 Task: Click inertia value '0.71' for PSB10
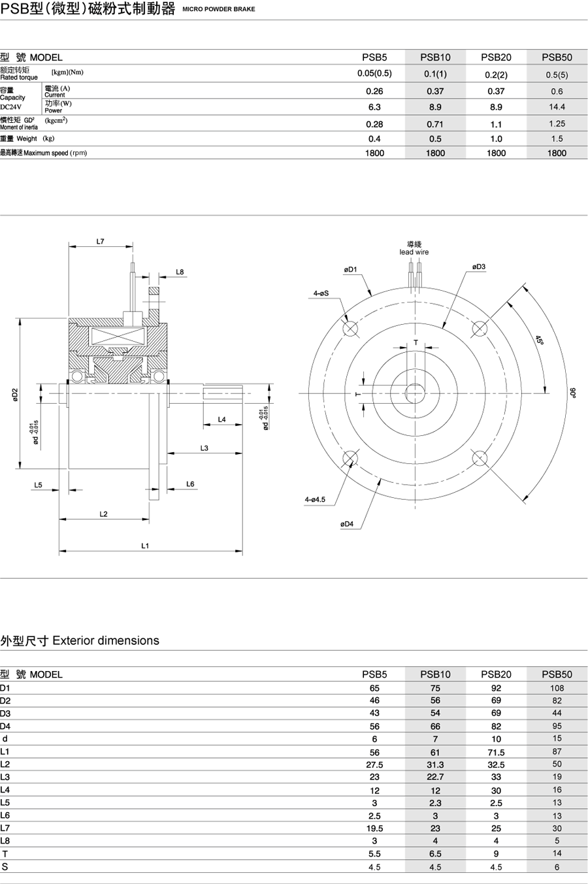coord(435,124)
